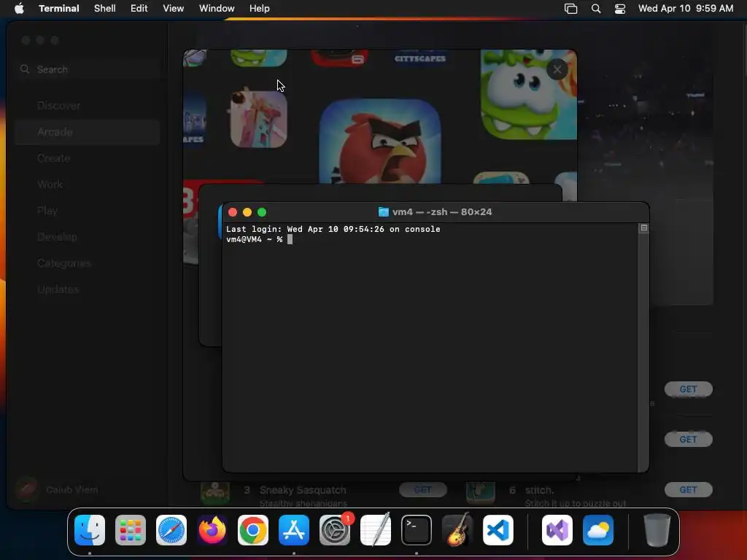Click the Terminal icon in the Dock
The image size is (747, 560).
pyautogui.click(x=417, y=530)
